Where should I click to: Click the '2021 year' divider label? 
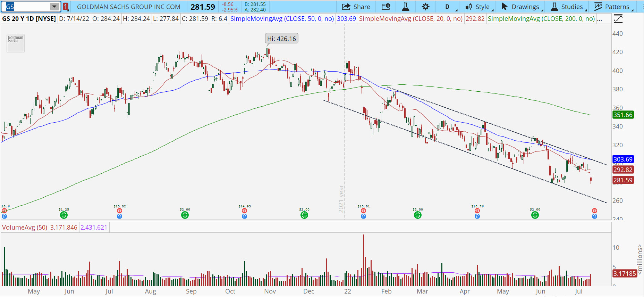coord(341,199)
